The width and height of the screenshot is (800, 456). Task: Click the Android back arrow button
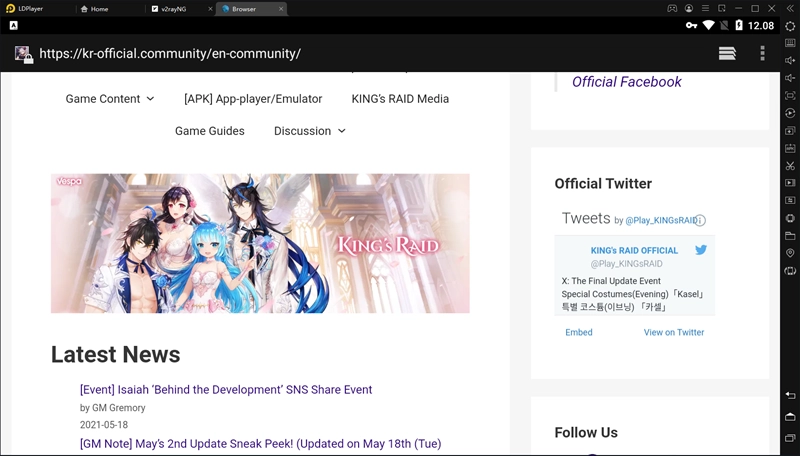pos(790,395)
